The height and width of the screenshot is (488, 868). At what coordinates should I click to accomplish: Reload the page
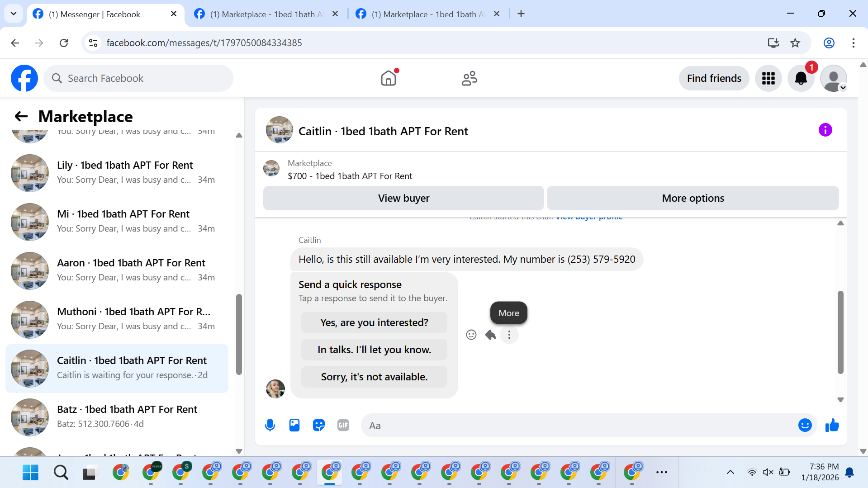[64, 43]
